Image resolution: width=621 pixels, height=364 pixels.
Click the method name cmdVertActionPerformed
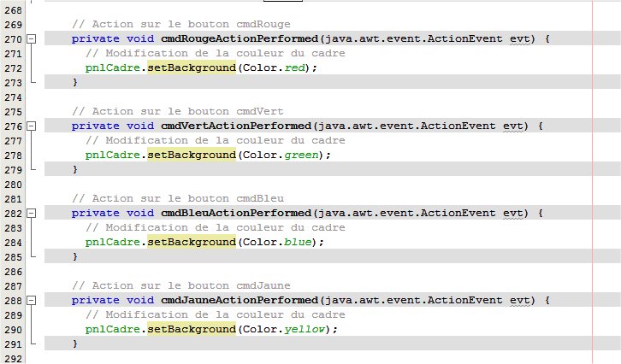[x=236, y=126]
